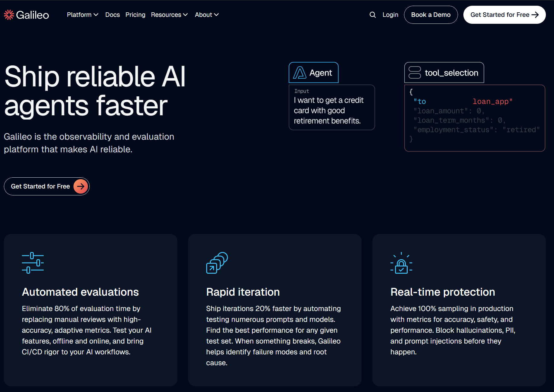
Task: Click the Ship reliable AI agents faster headline
Action: [95, 91]
